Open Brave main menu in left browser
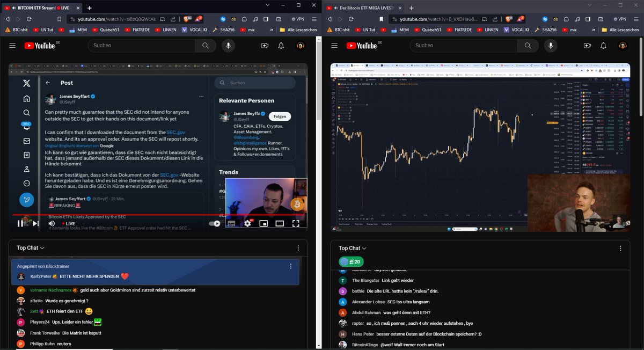This screenshot has height=350, width=644. (x=313, y=19)
